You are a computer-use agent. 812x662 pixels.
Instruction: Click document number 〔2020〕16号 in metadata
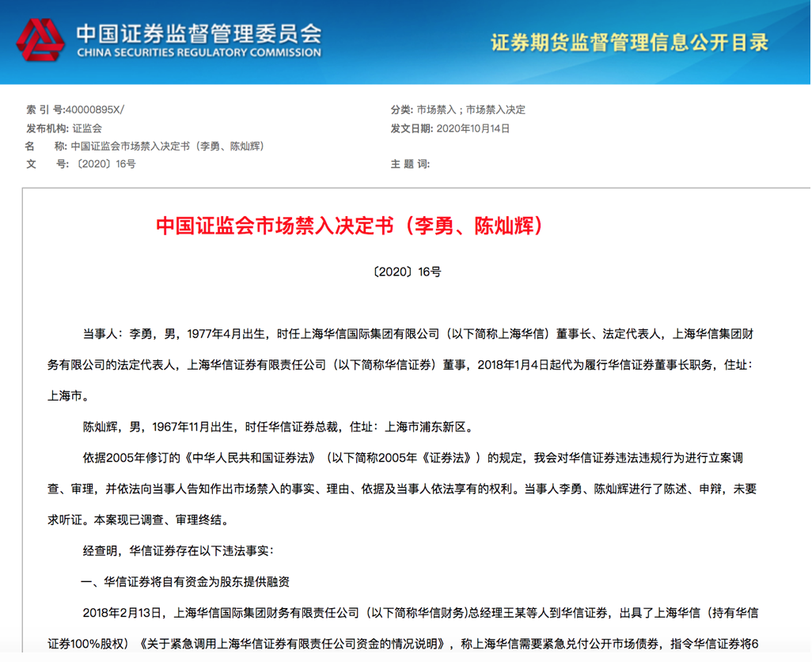click(105, 164)
